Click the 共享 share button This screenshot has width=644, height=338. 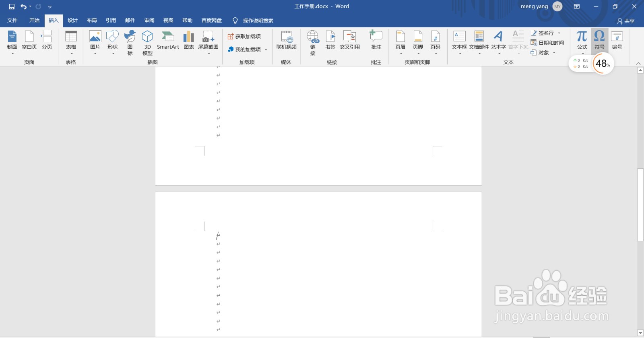(626, 21)
